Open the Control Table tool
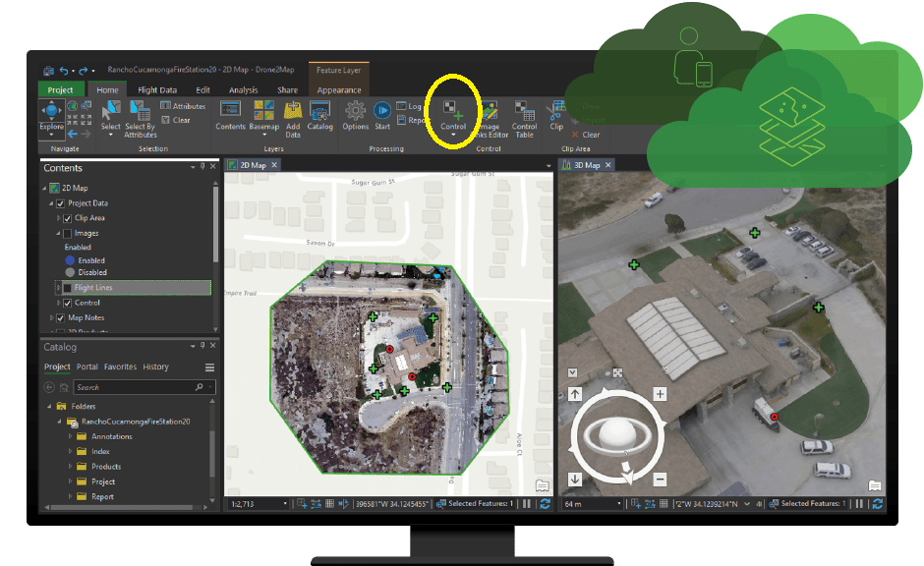 524,120
